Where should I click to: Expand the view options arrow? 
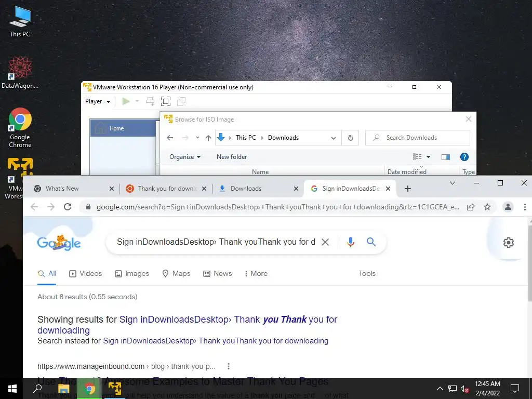[428, 157]
